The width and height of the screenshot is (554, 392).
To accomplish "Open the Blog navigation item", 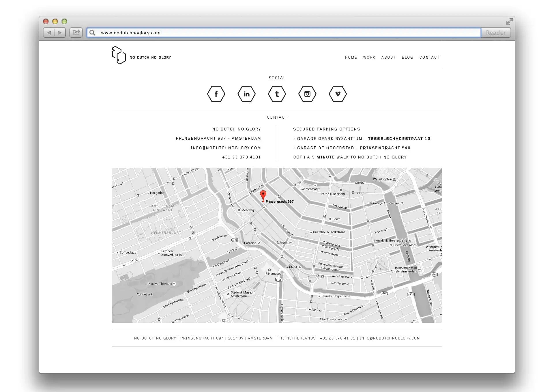I will click(x=407, y=57).
